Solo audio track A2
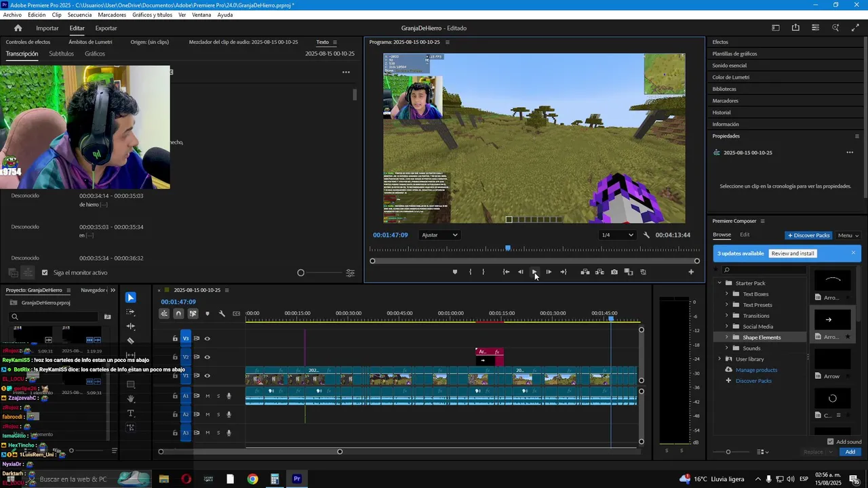The image size is (868, 488). point(218,414)
